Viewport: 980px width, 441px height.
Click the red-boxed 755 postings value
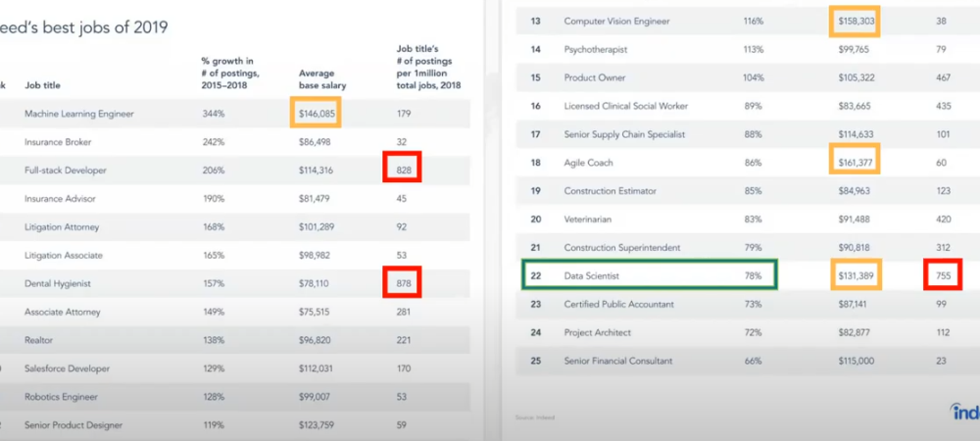point(943,276)
